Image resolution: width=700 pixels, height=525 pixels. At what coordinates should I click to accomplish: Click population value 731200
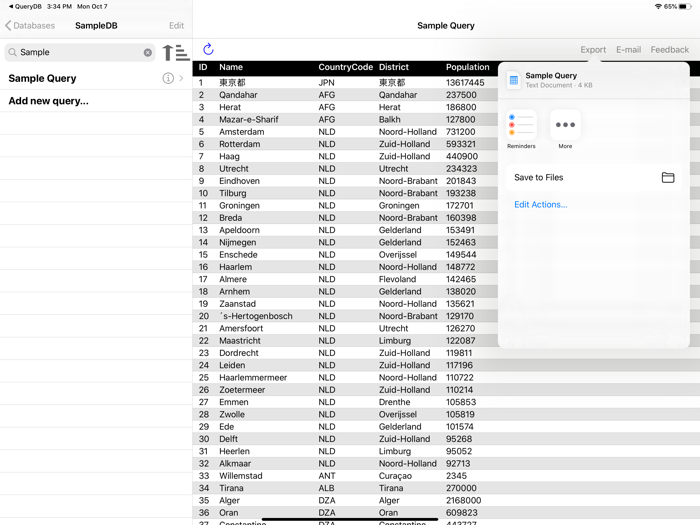pyautogui.click(x=460, y=132)
